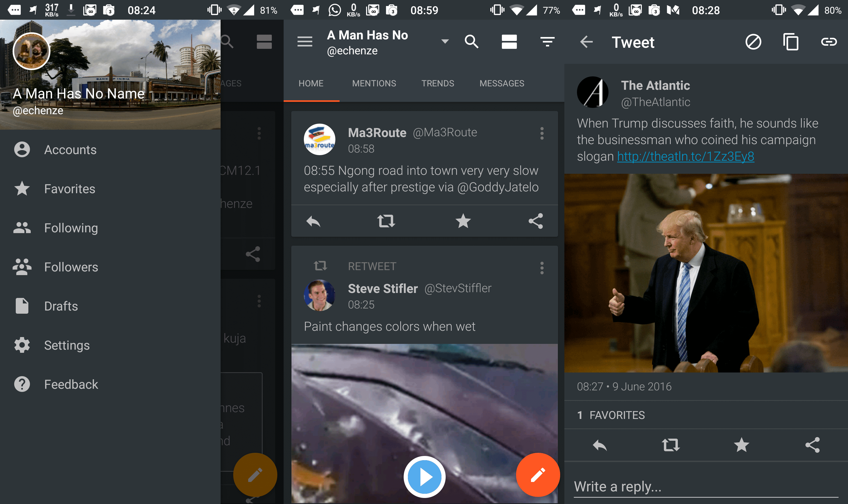Screen dimensions: 848x504
Task: Open Steve Stifler's avatar
Action: 319,296
